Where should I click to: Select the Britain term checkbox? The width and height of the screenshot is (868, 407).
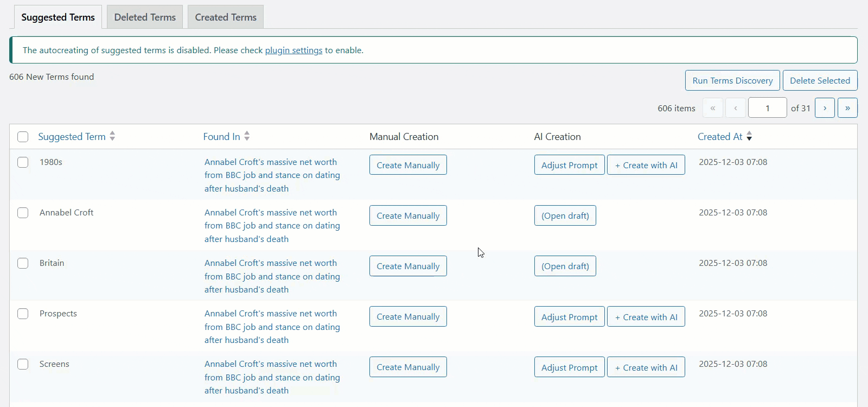click(23, 263)
